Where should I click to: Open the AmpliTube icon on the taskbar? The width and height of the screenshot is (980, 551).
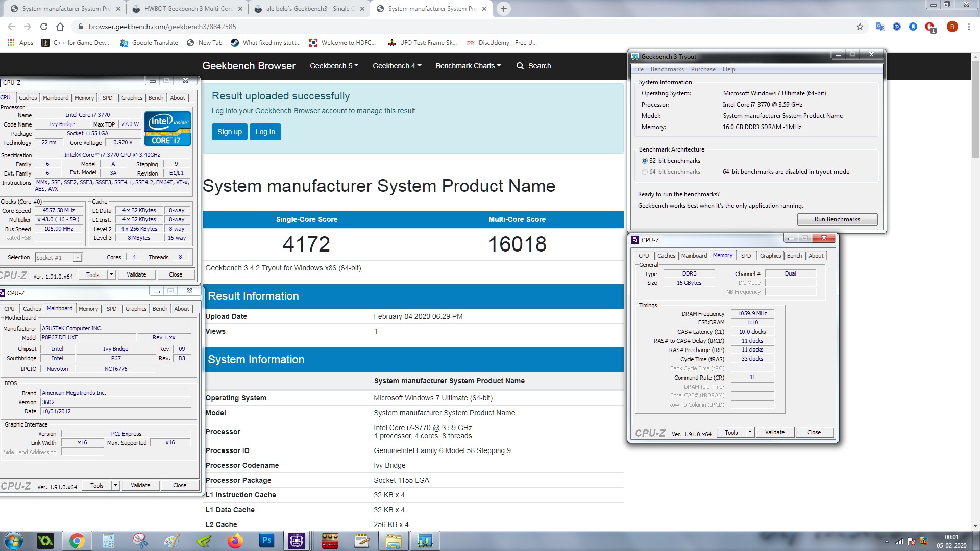[330, 541]
